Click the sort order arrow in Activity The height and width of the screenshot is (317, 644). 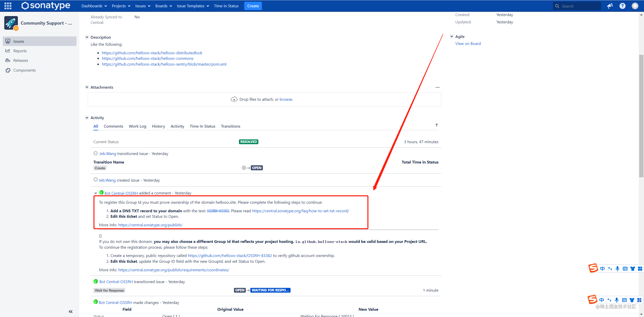(x=436, y=125)
